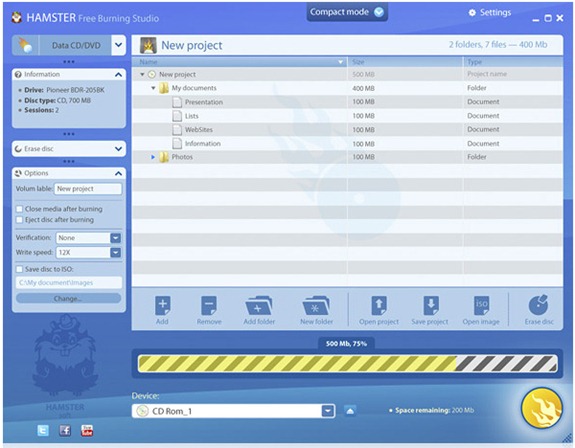
Task: Click the Disc type: CD, 700 MB text
Action: point(57,100)
